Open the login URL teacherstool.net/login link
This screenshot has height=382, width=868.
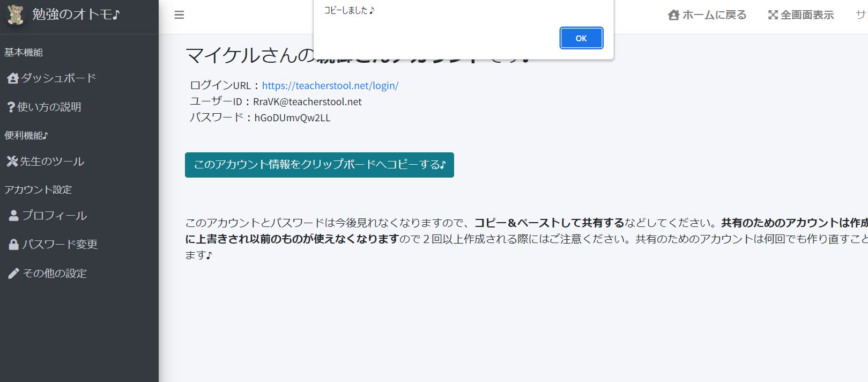pyautogui.click(x=330, y=86)
